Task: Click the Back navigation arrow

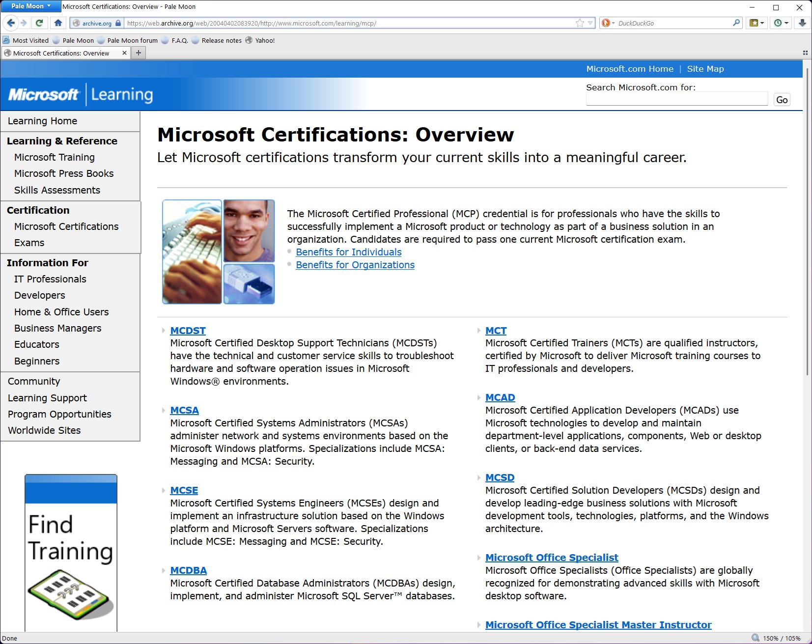Action: 11,23
